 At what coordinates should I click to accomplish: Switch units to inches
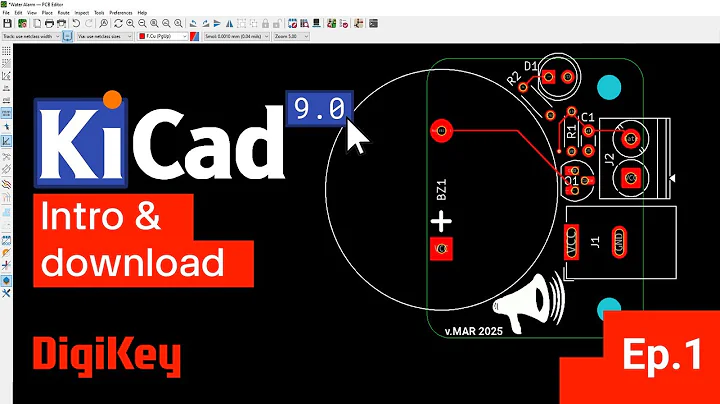tap(6, 88)
